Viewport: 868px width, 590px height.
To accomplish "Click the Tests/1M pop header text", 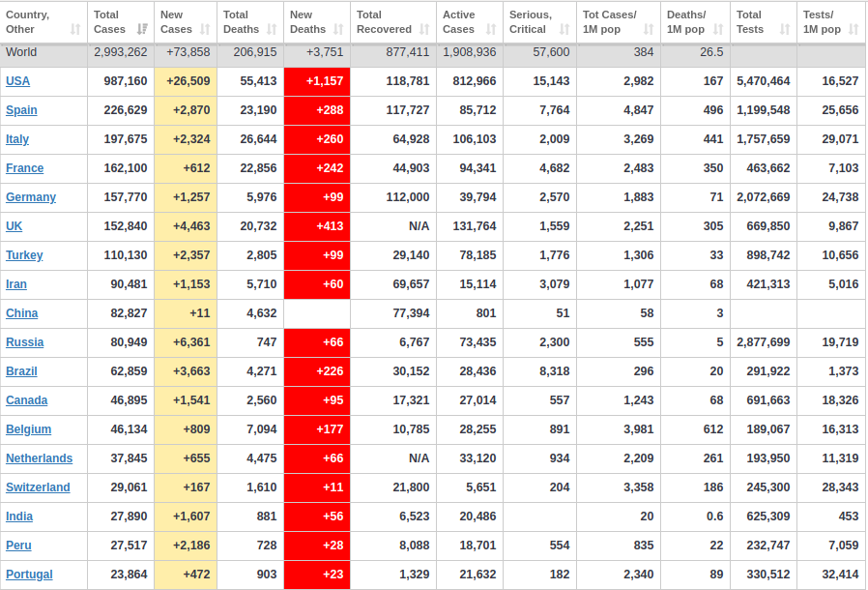I will pyautogui.click(x=822, y=22).
